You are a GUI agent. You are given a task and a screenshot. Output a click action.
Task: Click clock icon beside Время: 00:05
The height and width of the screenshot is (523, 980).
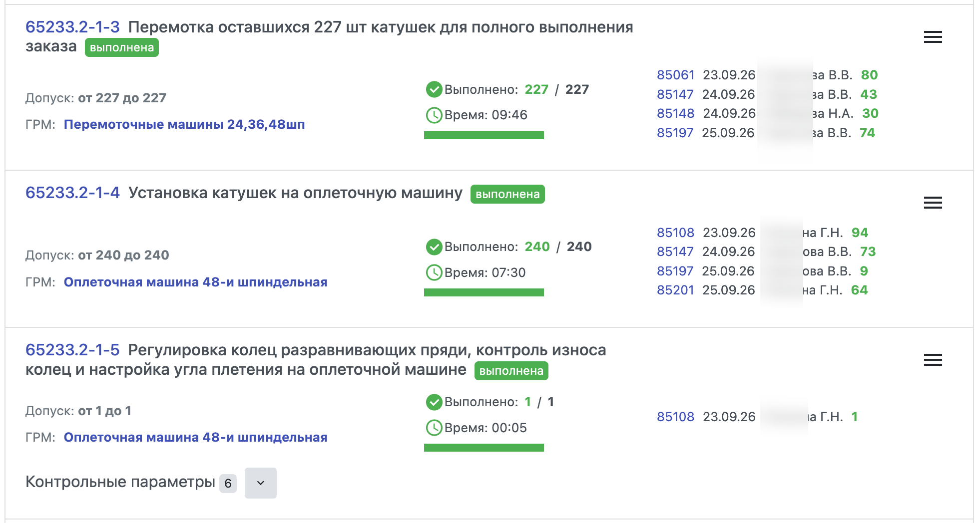[434, 428]
